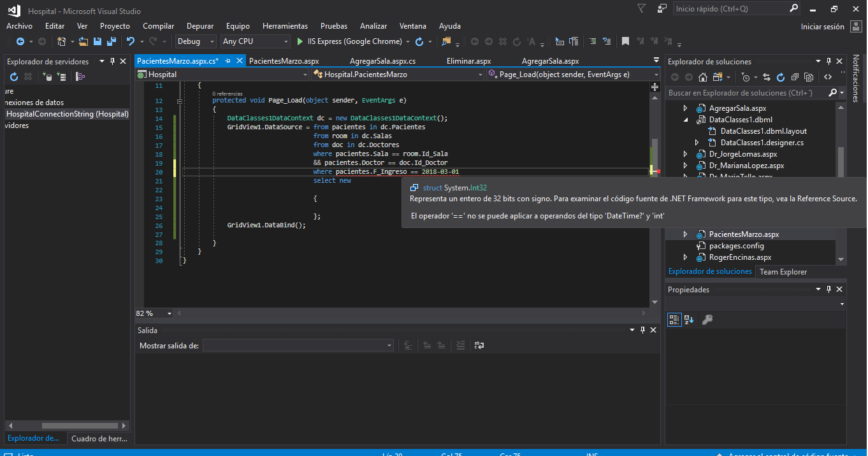Open the Notificaciones side panel button
The width and height of the screenshot is (868, 456).
[x=856, y=78]
